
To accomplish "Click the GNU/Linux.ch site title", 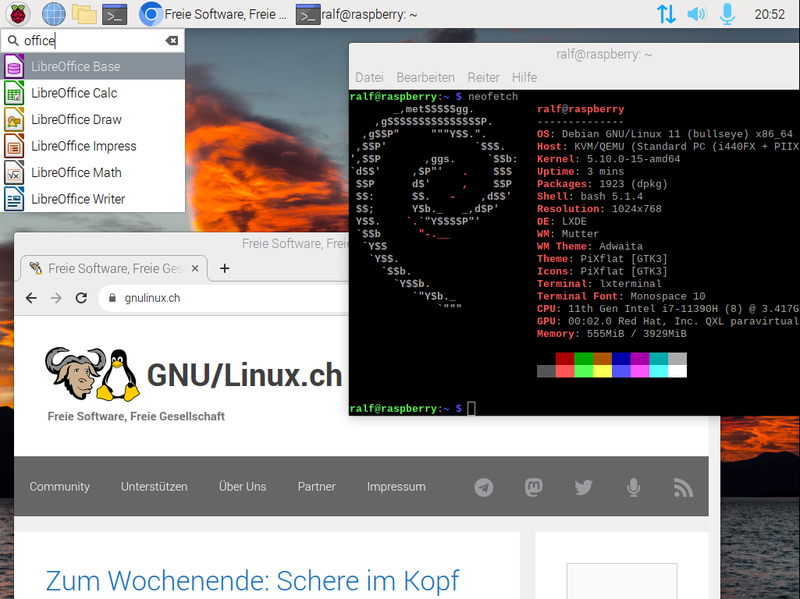I will pyautogui.click(x=244, y=376).
